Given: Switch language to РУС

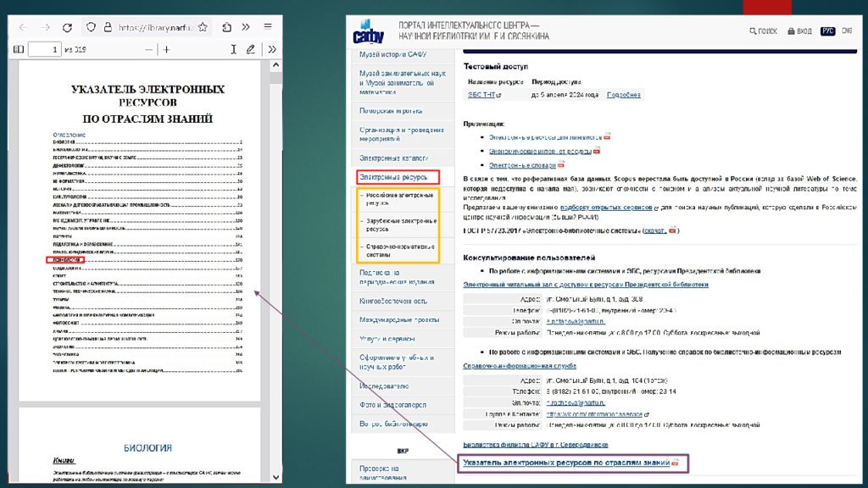Looking at the screenshot, I should click(x=827, y=31).
